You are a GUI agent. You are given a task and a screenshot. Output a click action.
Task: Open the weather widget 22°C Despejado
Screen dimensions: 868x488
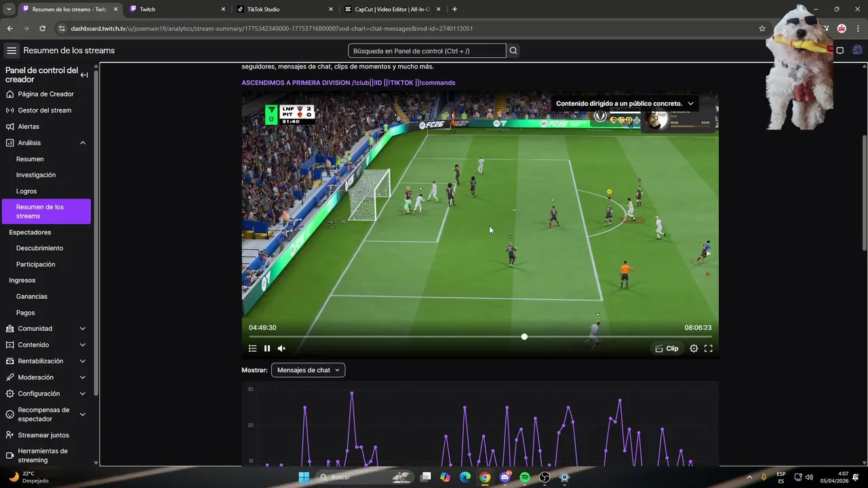pos(28,477)
